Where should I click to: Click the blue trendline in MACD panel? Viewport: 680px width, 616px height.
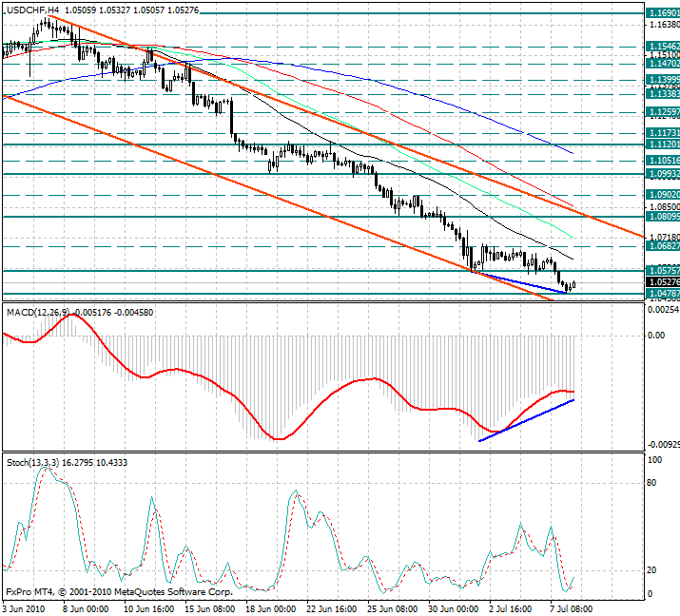point(528,419)
